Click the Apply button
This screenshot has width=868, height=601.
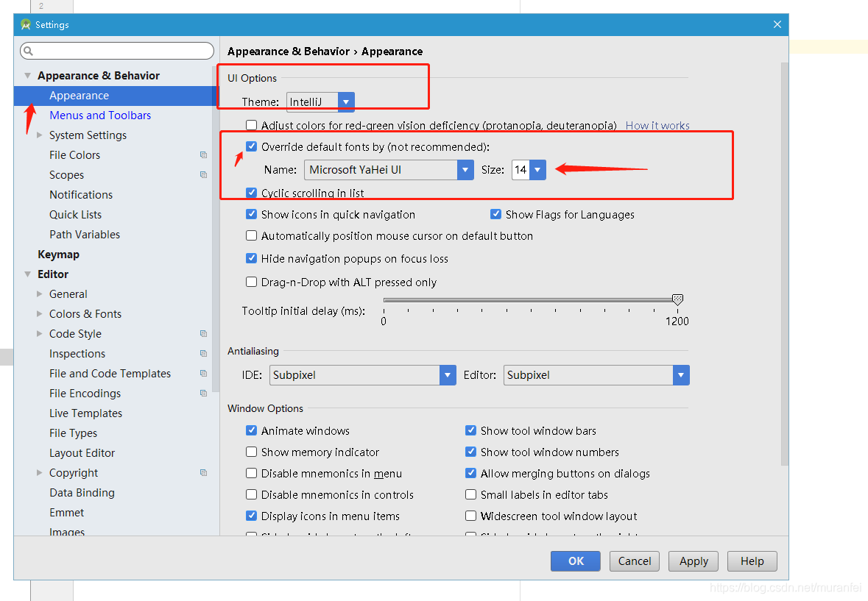pyautogui.click(x=694, y=561)
